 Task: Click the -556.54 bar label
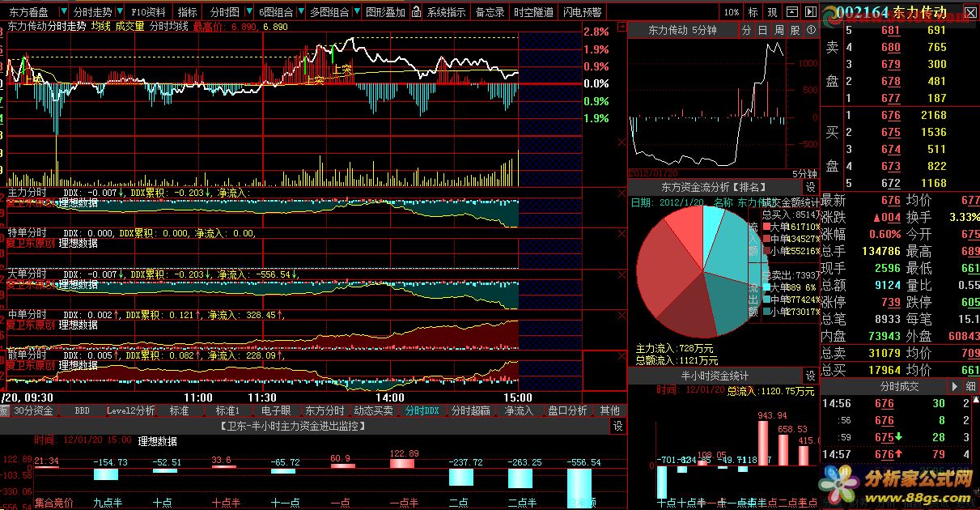tap(583, 462)
